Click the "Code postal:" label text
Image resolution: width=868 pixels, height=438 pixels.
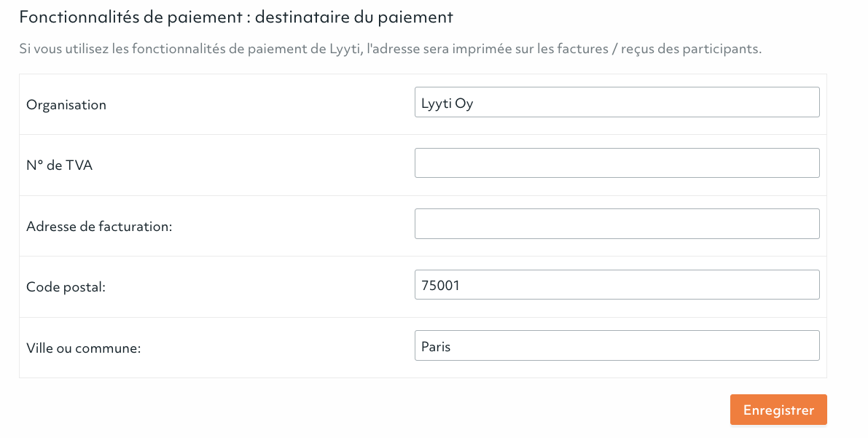66,287
